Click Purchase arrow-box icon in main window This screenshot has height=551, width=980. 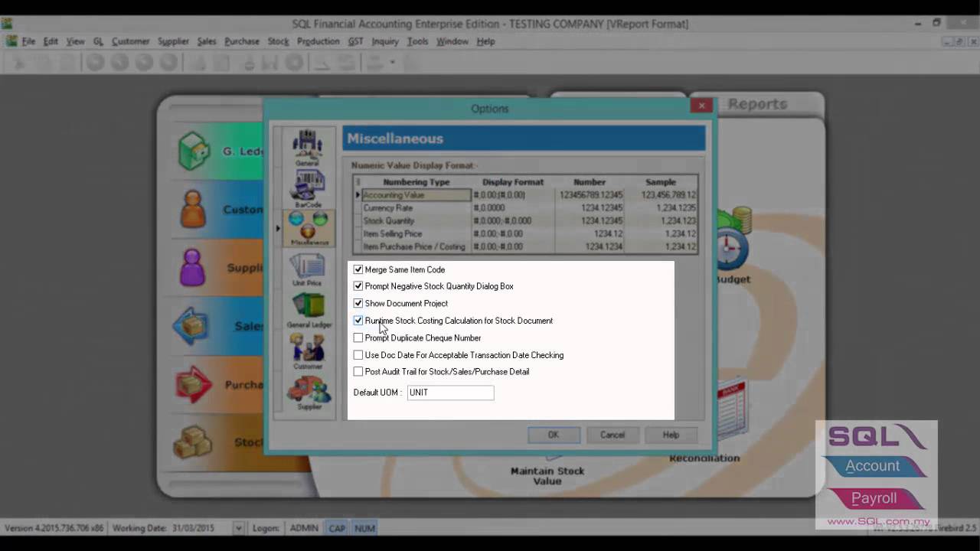click(194, 385)
